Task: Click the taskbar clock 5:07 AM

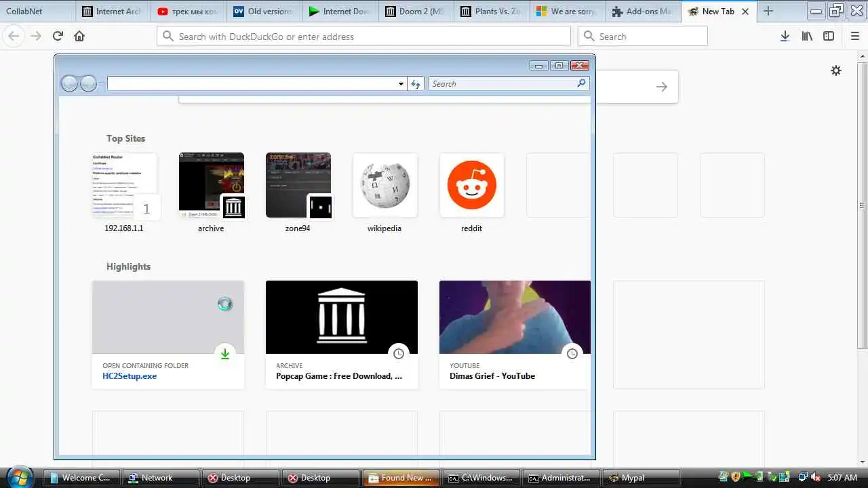Action: coord(842,478)
